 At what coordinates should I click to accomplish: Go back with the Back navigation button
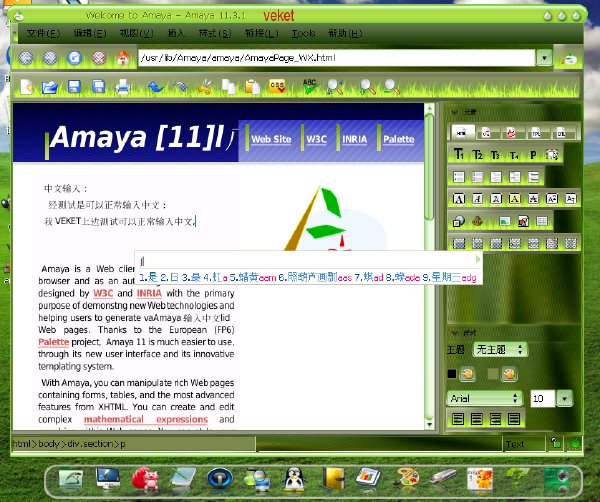[26, 58]
